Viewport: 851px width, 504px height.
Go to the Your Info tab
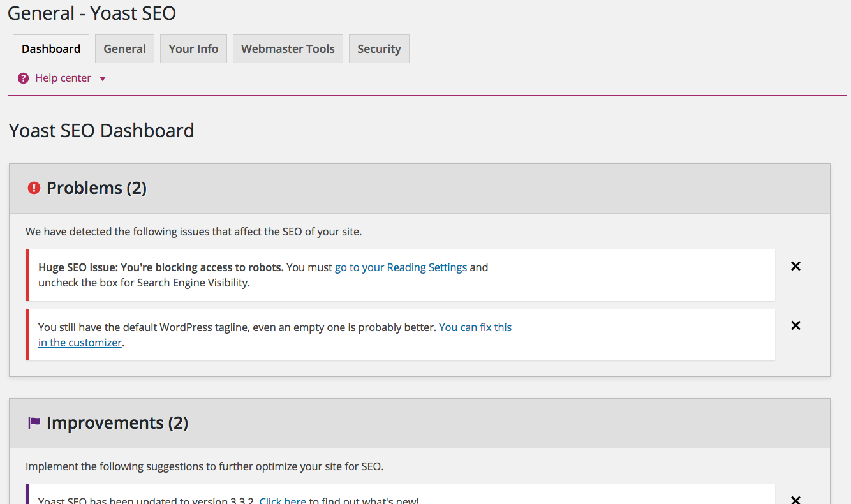click(193, 49)
